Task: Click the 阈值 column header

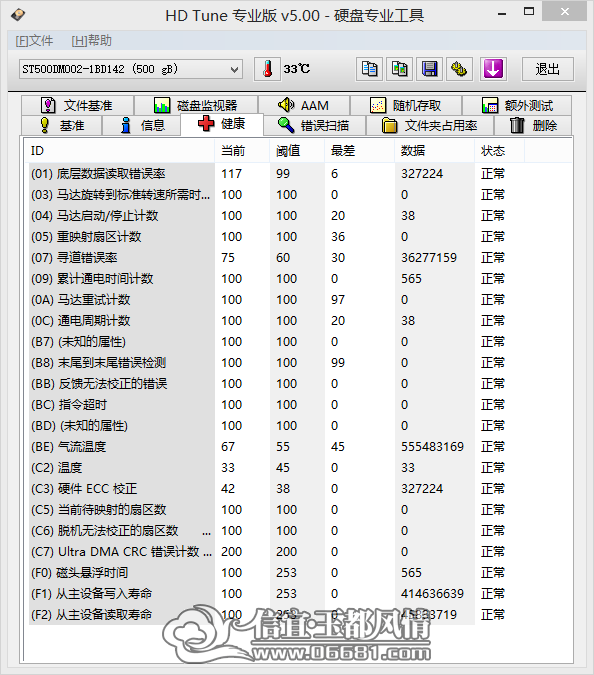Action: 297,151
